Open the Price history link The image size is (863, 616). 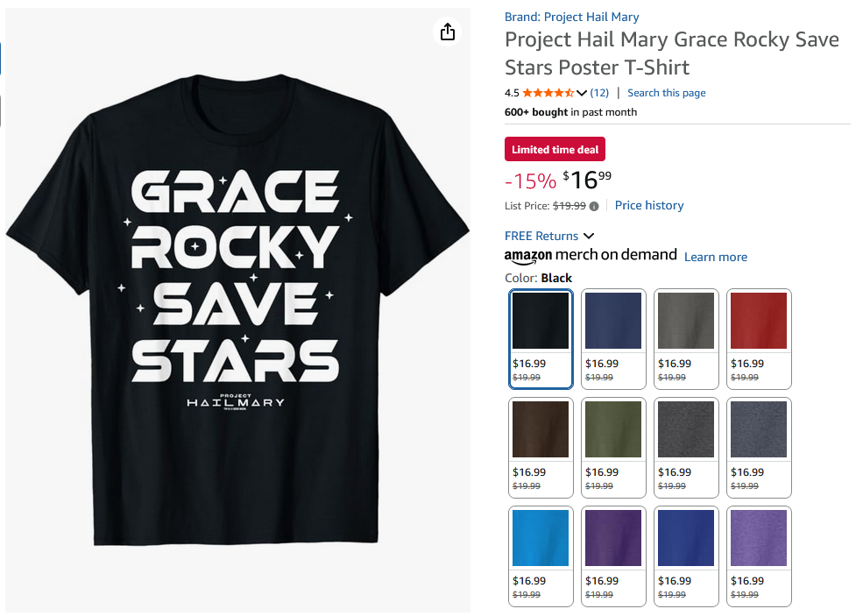pos(649,205)
